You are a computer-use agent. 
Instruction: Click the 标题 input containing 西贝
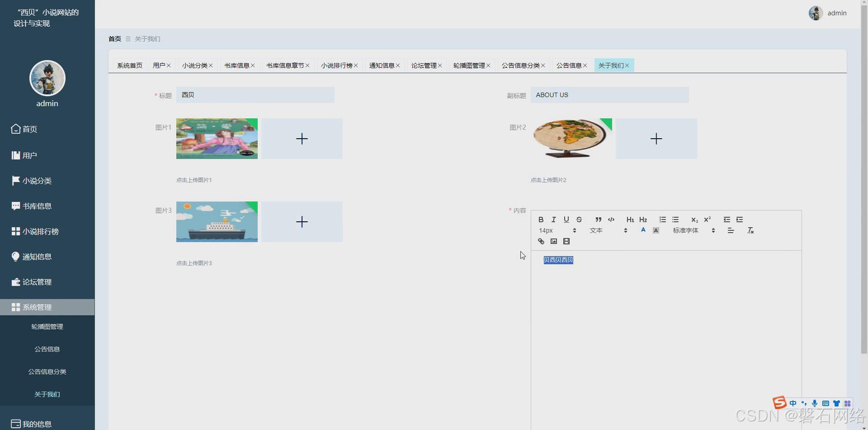pos(255,95)
